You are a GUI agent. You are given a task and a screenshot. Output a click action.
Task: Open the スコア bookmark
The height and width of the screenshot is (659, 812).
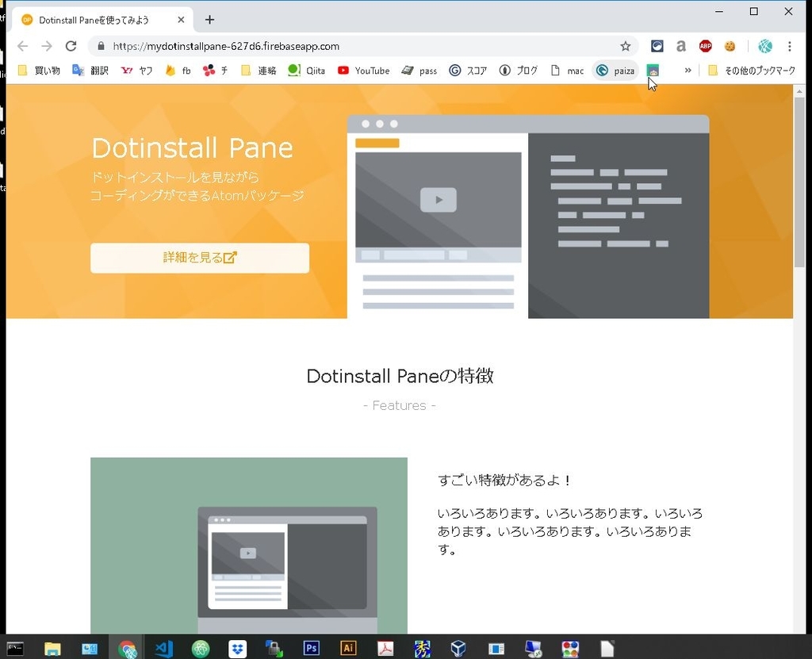click(x=468, y=71)
